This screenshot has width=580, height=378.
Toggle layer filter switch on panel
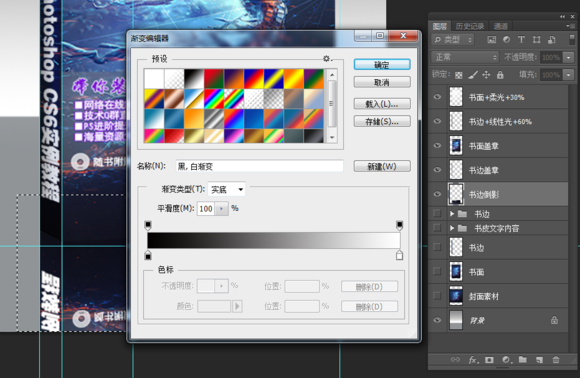click(x=571, y=40)
